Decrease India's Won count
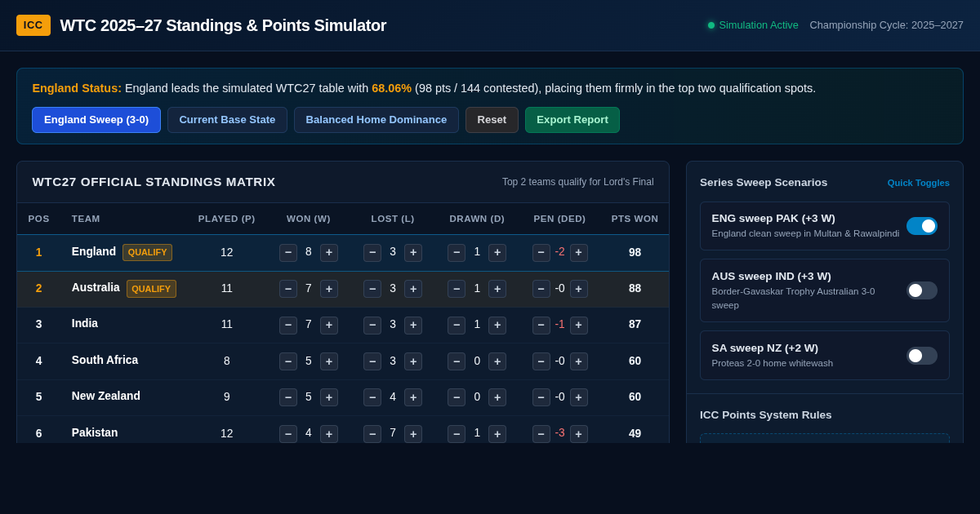980x514 pixels. [288, 326]
